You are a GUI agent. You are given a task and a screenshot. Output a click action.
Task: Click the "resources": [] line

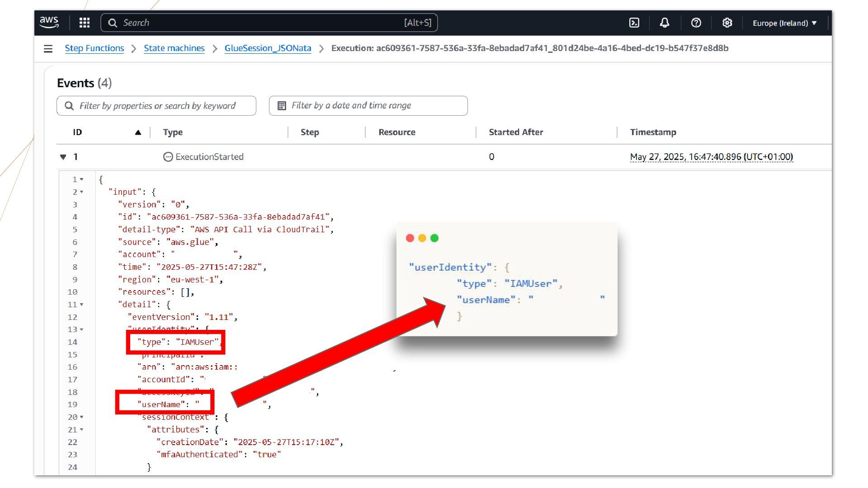[156, 292]
